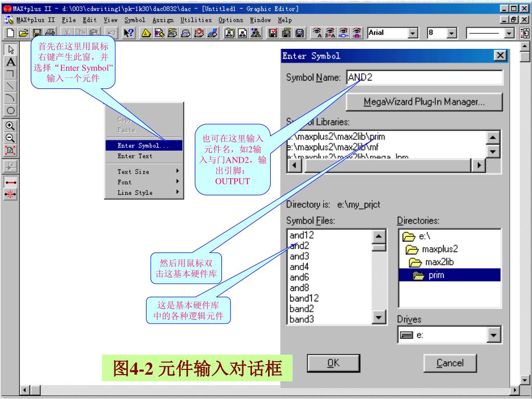Open the line style dropdown
532x399 pixels.
509,33
